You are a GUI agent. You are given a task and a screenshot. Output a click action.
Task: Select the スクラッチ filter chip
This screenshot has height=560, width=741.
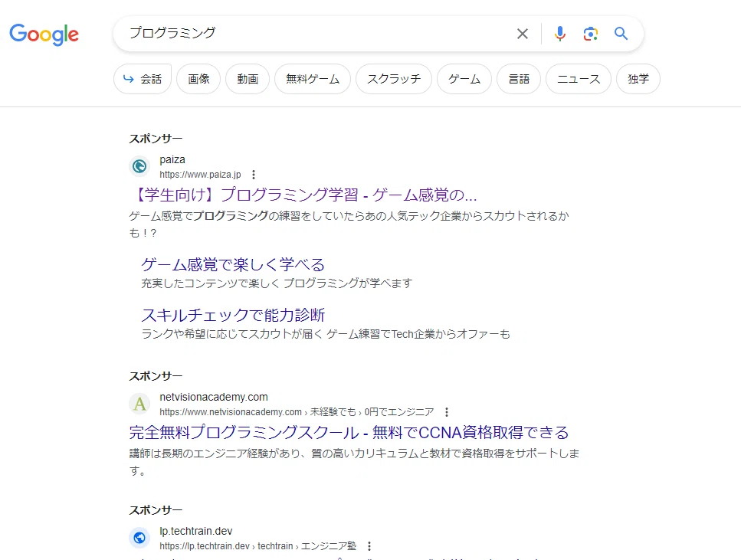394,79
